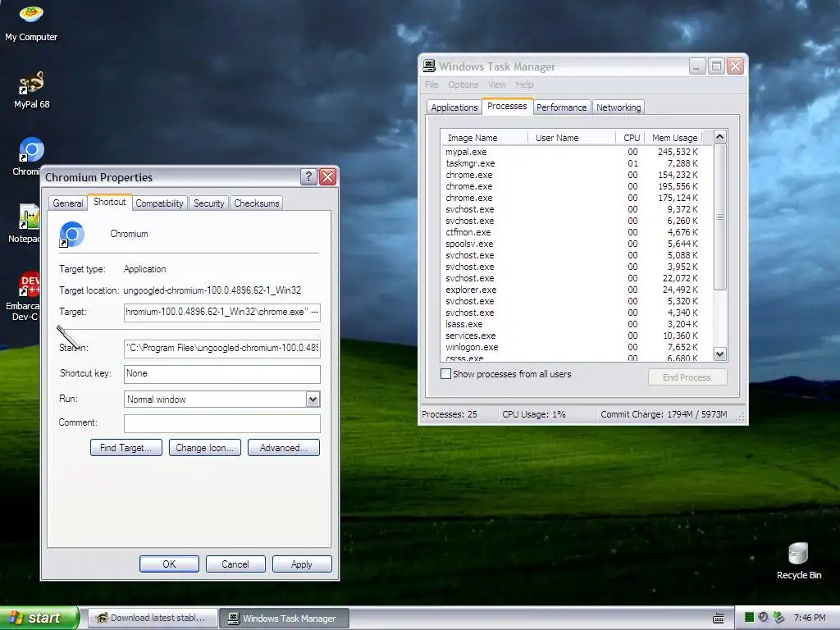Open Task Manager File menu
840x630 pixels.
point(431,84)
